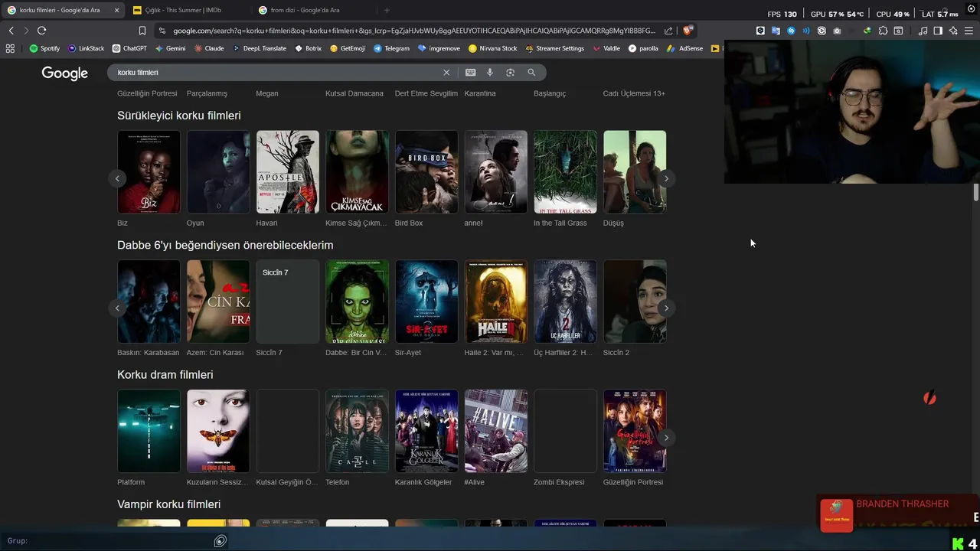Click the 'Cadı Üçlemesi 13+' title
This screenshot has width=980, height=551.
point(634,93)
